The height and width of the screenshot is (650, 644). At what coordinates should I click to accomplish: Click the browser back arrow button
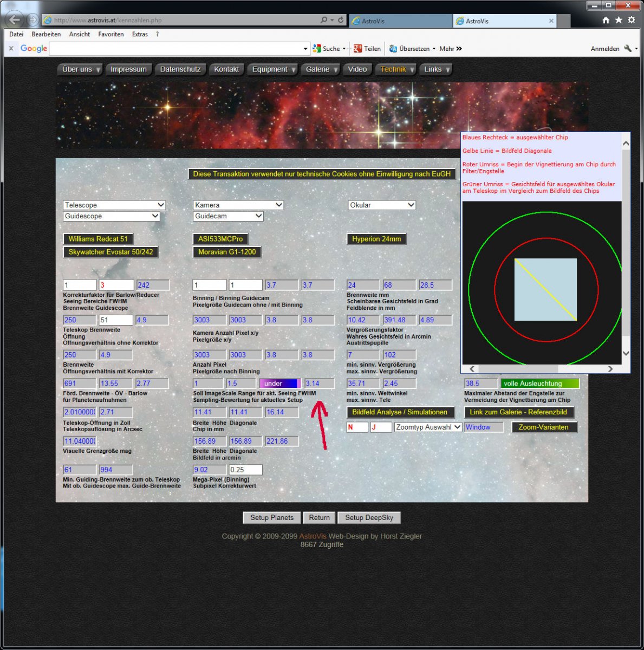[x=14, y=20]
